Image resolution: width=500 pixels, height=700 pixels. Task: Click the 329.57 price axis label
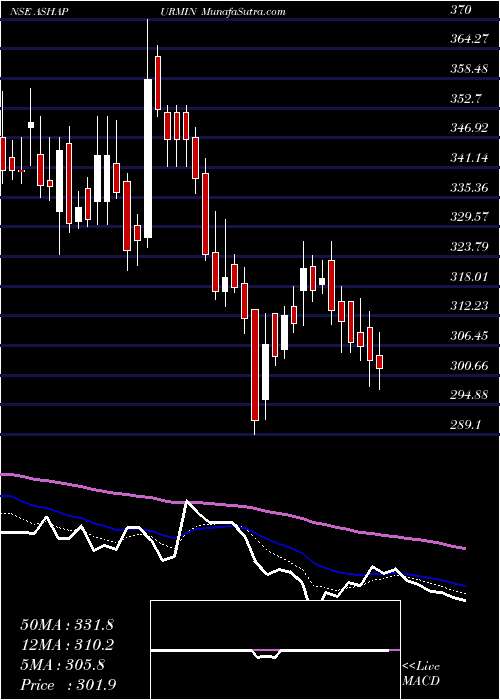click(467, 217)
